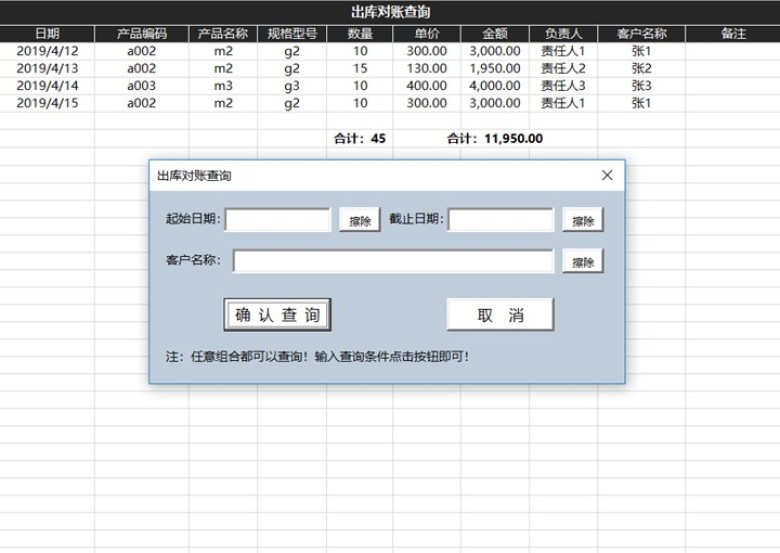Select quantity cell showing 15
Image resolution: width=780 pixels, height=553 pixels.
pos(360,69)
